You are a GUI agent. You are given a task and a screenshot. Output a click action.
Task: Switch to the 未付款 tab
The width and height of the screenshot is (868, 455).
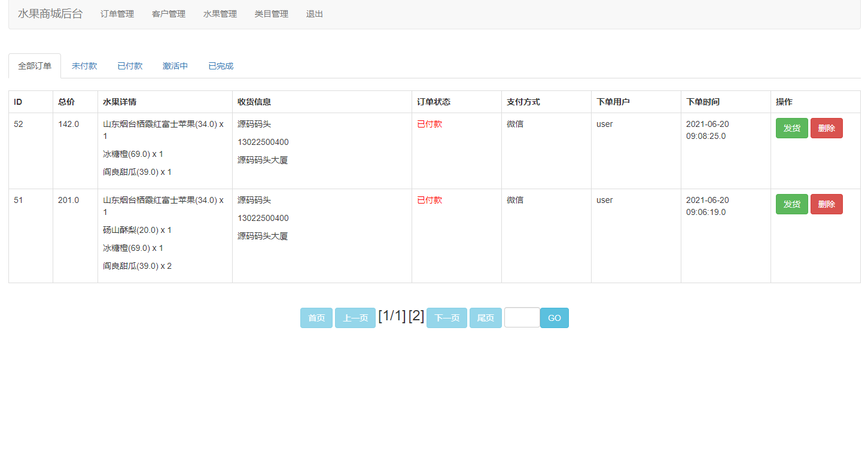click(x=84, y=66)
